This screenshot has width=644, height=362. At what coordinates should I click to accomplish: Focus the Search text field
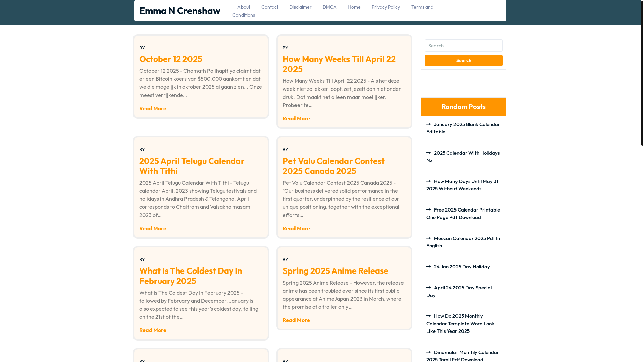coord(464,46)
